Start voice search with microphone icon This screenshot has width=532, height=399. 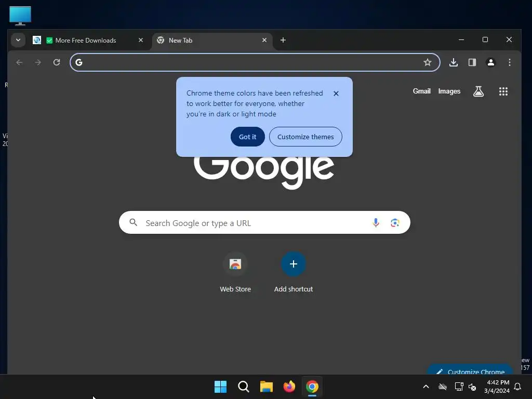(376, 222)
